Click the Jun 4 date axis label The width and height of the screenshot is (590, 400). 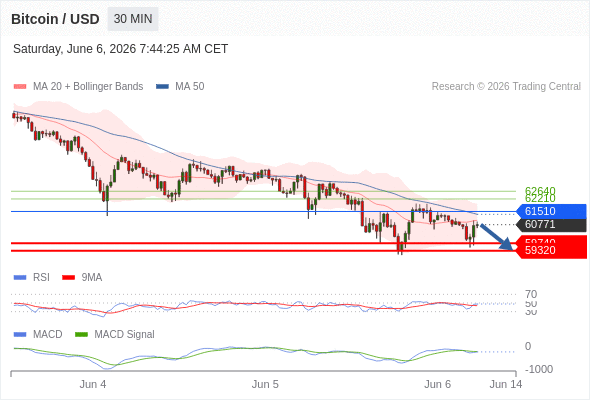pos(93,385)
